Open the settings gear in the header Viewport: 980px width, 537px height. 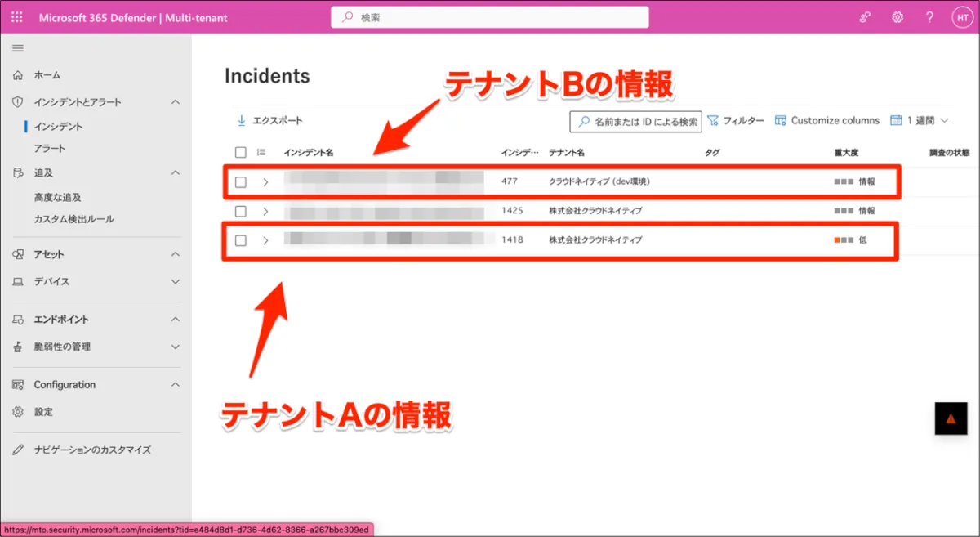tap(898, 17)
